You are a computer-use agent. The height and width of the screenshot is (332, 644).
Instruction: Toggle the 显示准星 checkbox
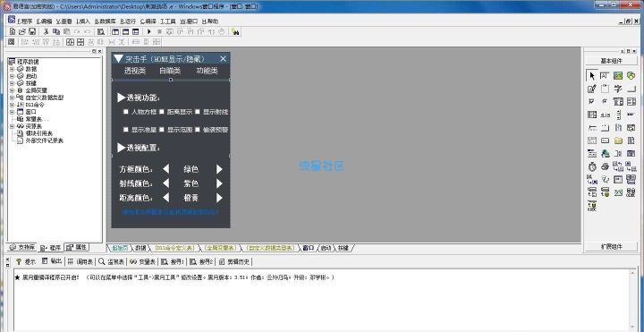pos(126,130)
